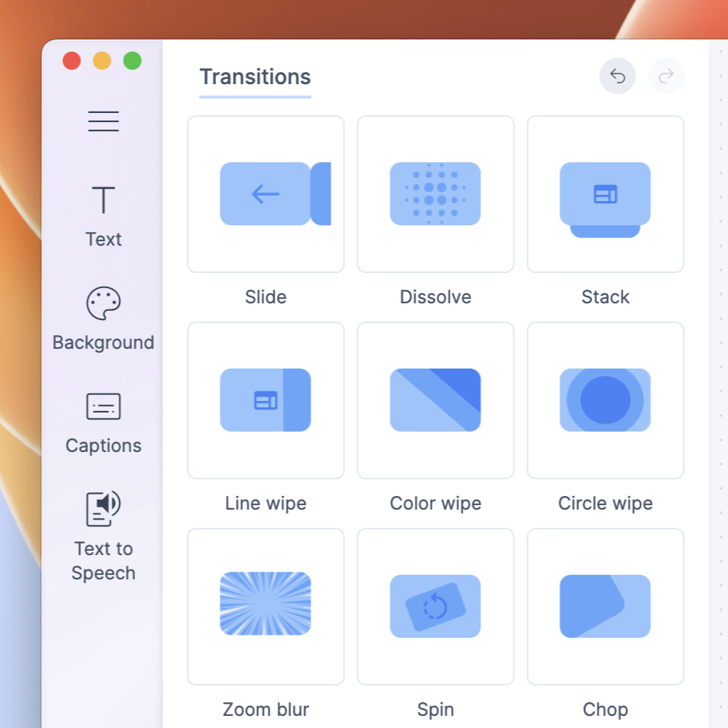This screenshot has width=728, height=728.
Task: Choose the Stack transition thumbnail
Action: point(605,194)
